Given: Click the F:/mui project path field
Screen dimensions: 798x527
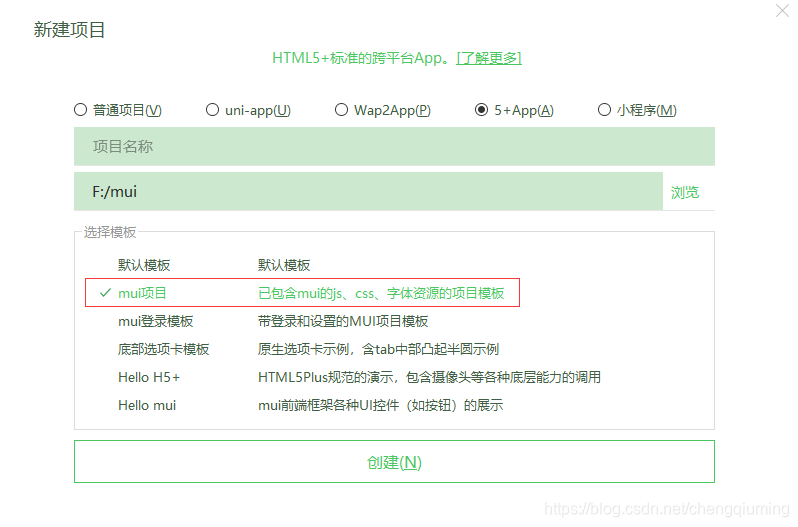Looking at the screenshot, I should [368, 191].
